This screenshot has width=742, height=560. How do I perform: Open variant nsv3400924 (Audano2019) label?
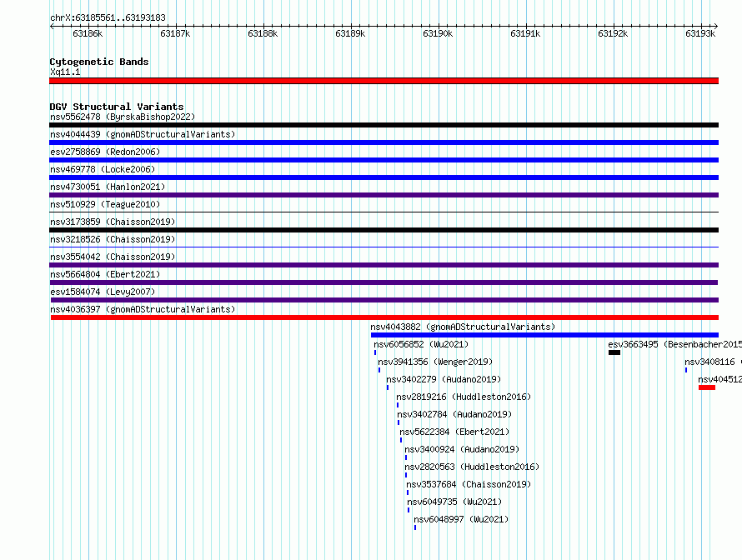point(462,449)
